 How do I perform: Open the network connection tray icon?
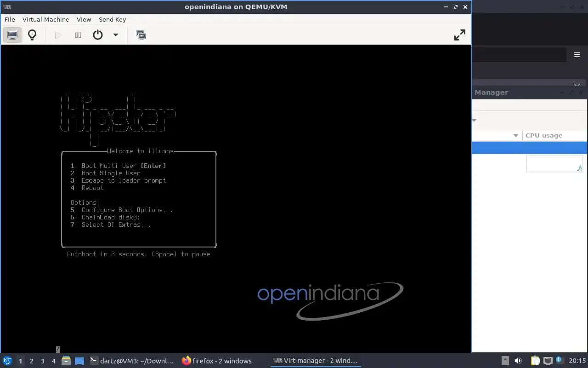548,361
